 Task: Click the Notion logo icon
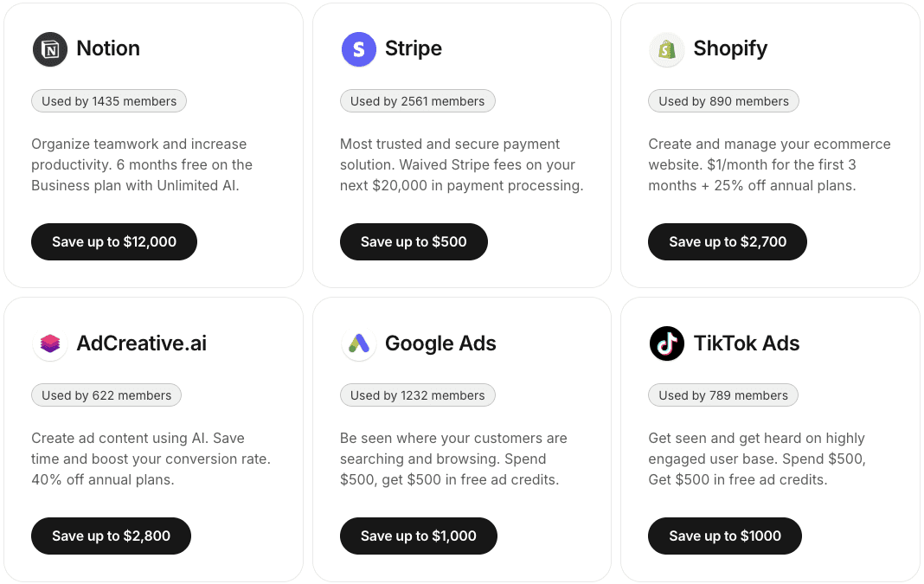[x=50, y=49]
